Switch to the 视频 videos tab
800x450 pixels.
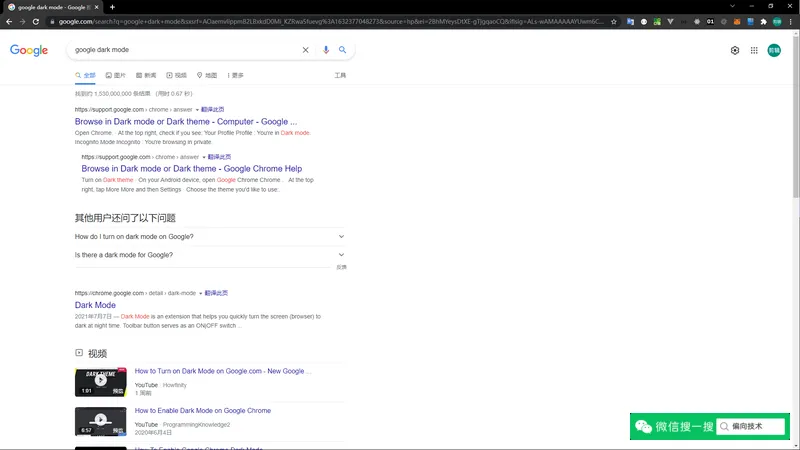[177, 76]
